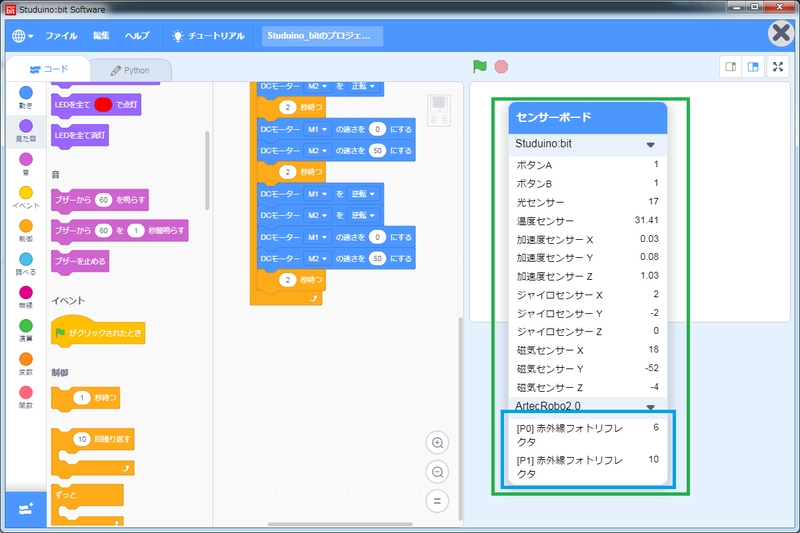The height and width of the screenshot is (533, 800).
Task: Open 逆転 dropdown in the M2 block
Action: [x=363, y=215]
